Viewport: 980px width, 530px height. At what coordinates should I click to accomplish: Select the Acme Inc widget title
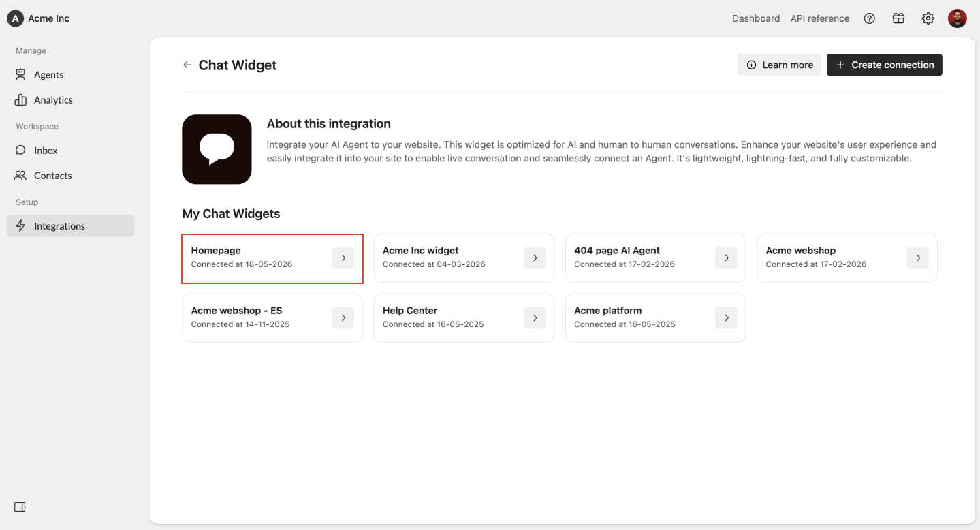(x=421, y=251)
